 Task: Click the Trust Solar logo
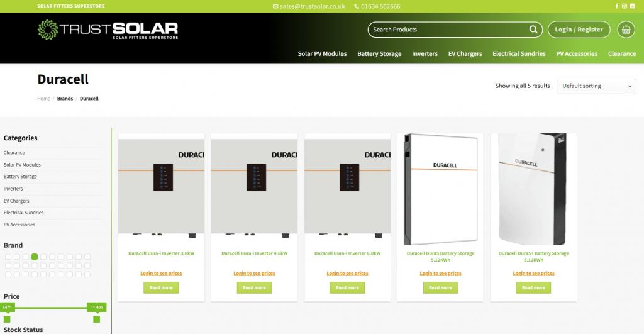[108, 30]
